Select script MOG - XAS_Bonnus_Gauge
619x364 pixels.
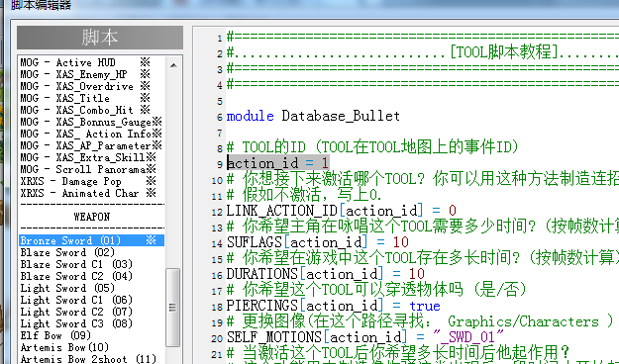coord(91,122)
